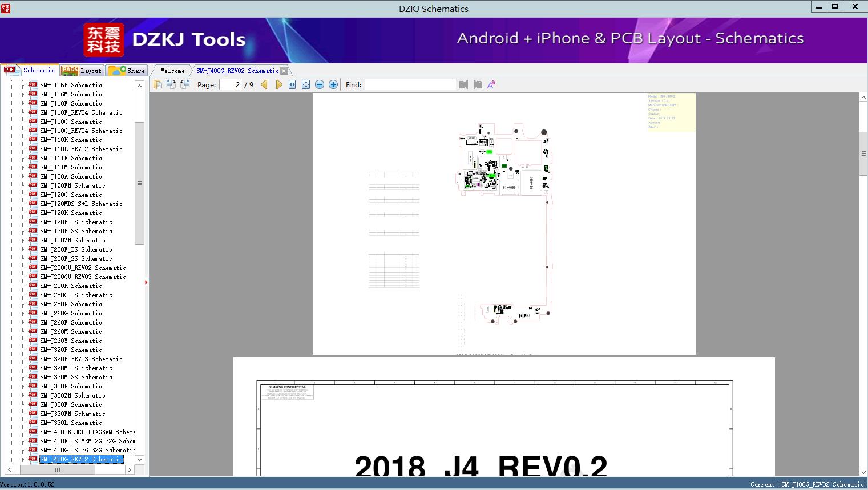Select SM-J200F_DS Schematic in the list
Viewport: 868px width, 490px height.
coord(76,249)
